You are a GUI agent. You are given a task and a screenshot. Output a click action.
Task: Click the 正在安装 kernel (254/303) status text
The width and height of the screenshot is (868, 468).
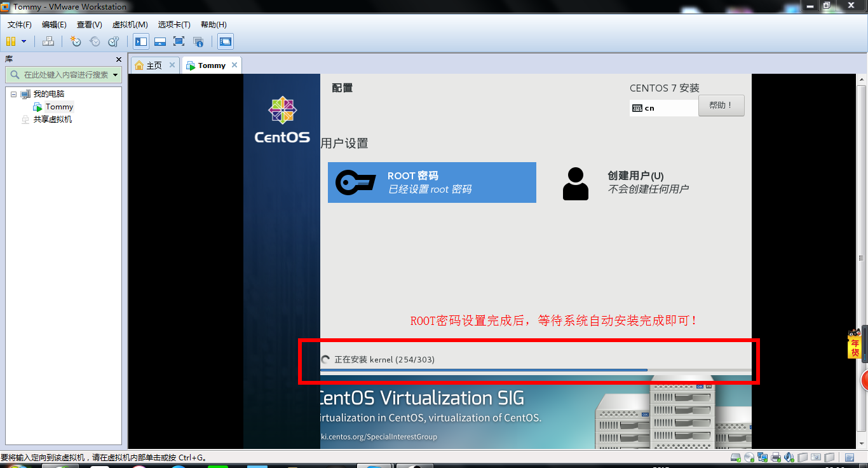click(x=384, y=359)
